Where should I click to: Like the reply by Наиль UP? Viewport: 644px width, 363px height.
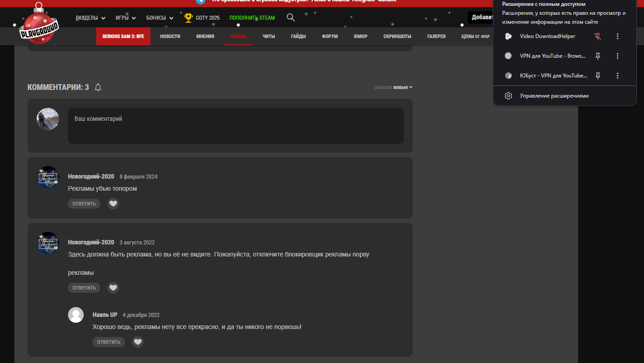pyautogui.click(x=138, y=342)
